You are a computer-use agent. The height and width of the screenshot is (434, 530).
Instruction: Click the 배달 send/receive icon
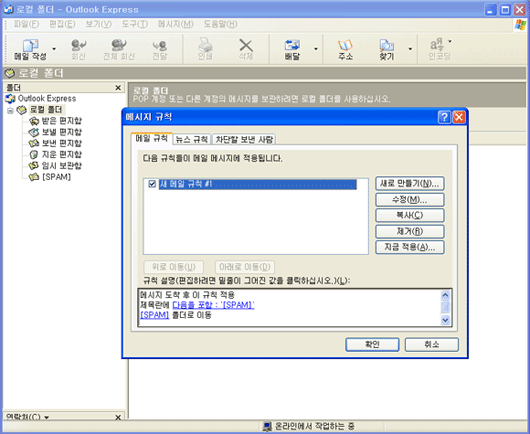point(292,45)
